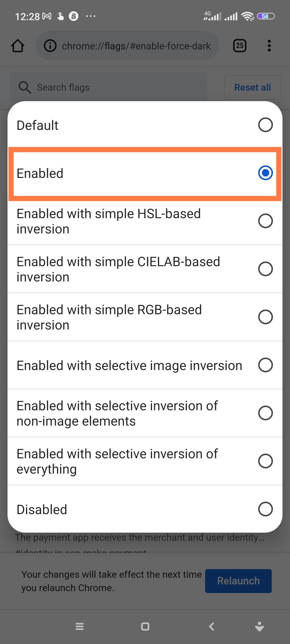Image resolution: width=290 pixels, height=644 pixels.
Task: Open the tab switcher showing 25 tabs
Action: point(240,46)
